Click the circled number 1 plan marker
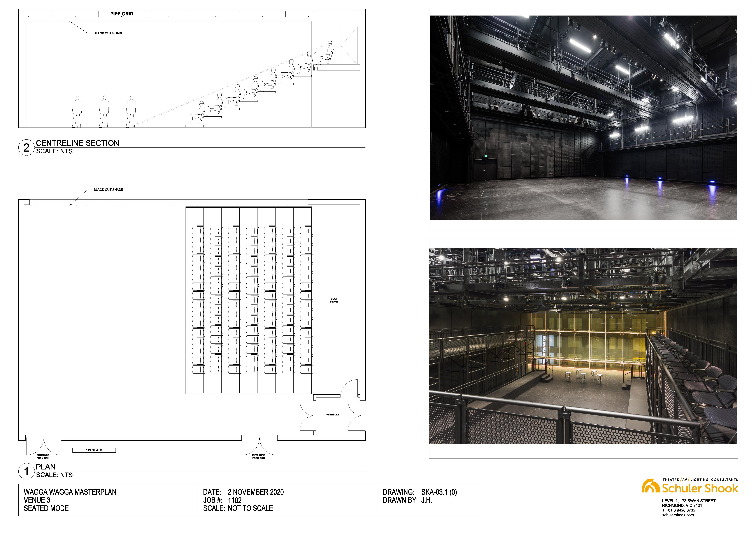Viewport: 756px width, 534px height. [x=26, y=471]
